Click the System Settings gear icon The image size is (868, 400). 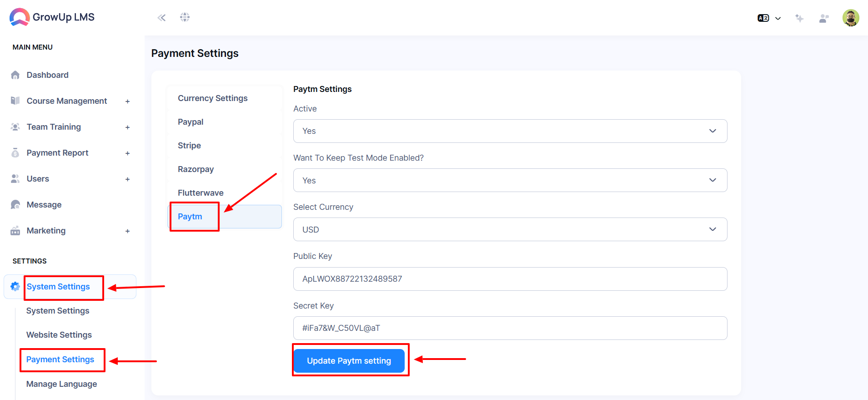pos(15,286)
